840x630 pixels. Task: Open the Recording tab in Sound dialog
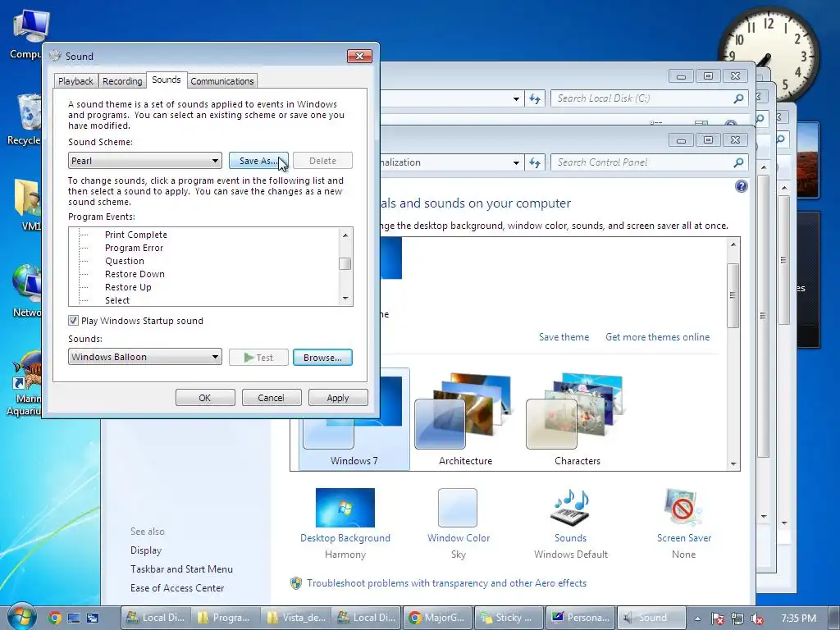pos(122,81)
